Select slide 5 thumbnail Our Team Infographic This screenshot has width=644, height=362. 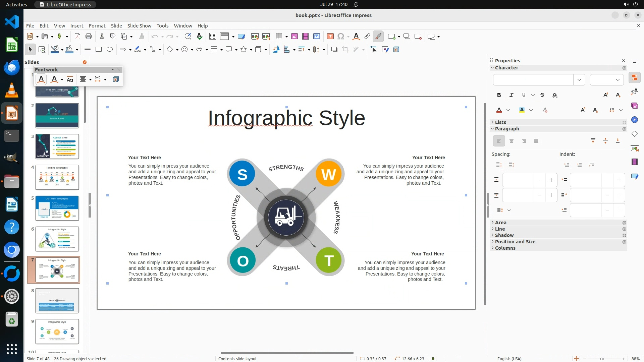57,208
